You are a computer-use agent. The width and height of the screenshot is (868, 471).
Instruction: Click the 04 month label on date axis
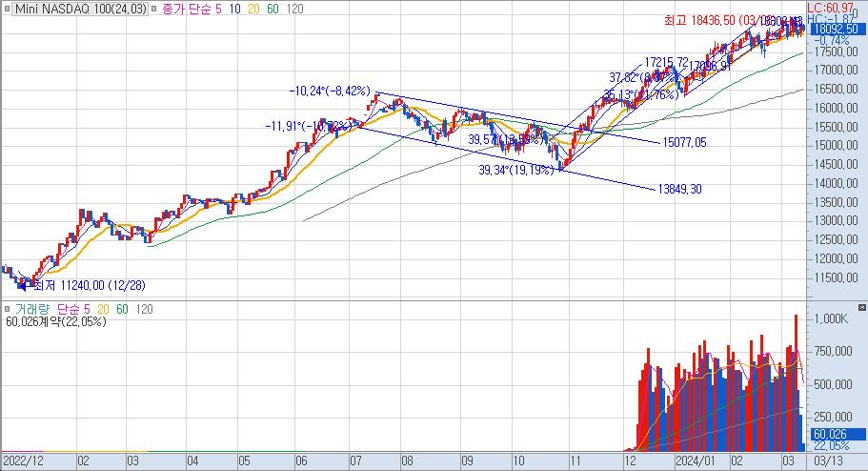pos(192,461)
